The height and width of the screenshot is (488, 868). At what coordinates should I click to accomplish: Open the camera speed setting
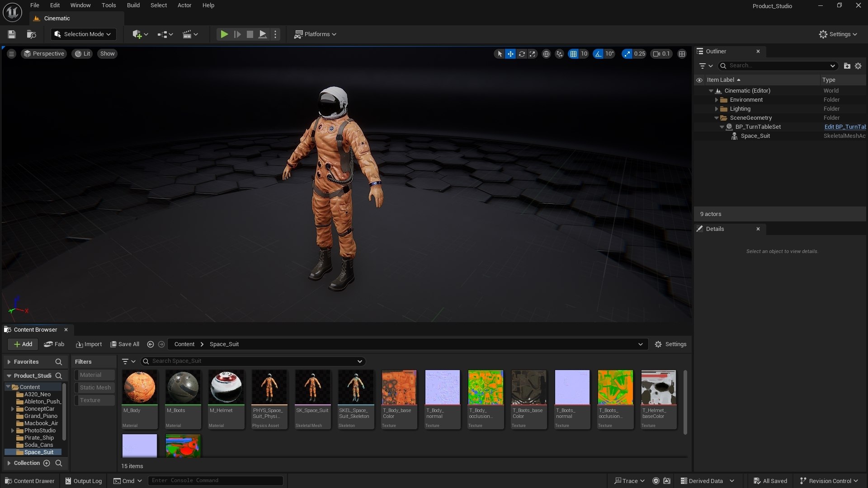click(x=661, y=54)
